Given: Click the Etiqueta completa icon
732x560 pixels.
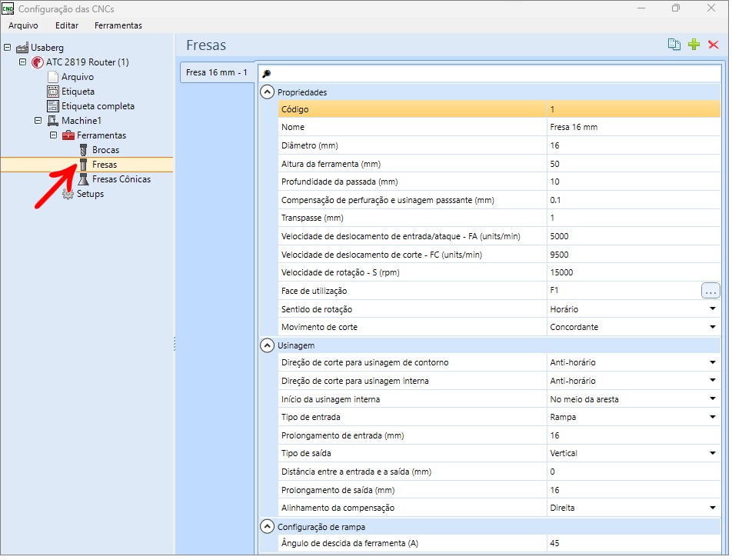Looking at the screenshot, I should click(53, 106).
